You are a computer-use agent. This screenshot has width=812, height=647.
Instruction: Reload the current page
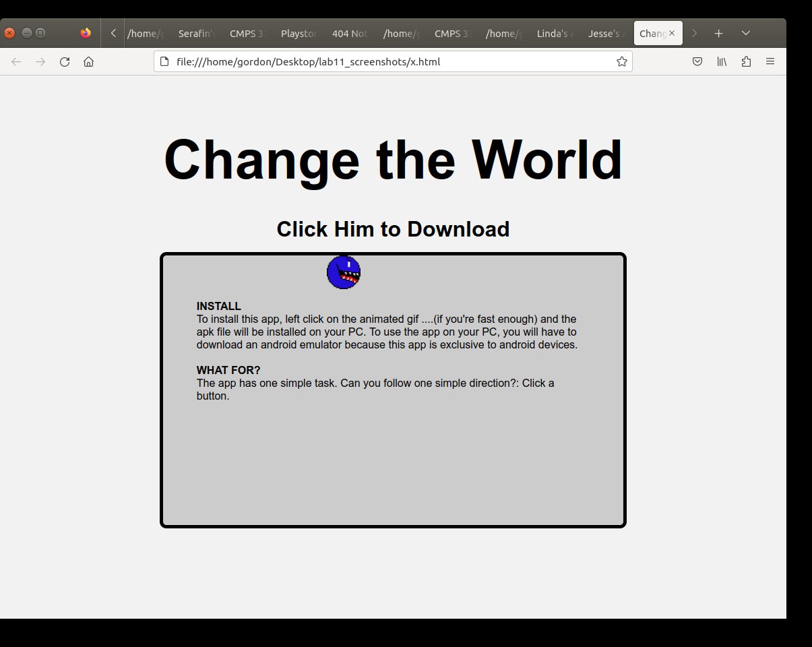pos(65,62)
